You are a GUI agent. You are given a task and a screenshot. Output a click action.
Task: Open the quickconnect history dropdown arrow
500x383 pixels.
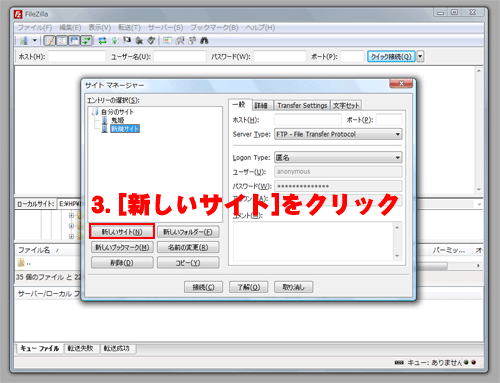420,56
